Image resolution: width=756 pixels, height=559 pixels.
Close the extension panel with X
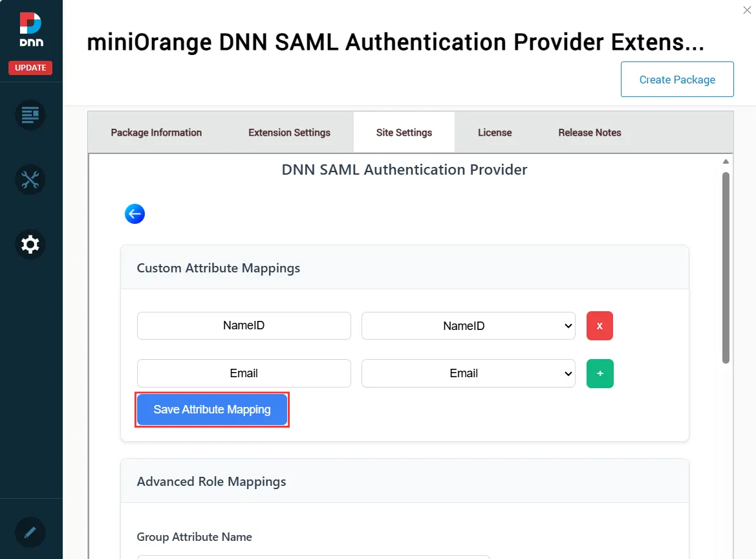(x=747, y=10)
